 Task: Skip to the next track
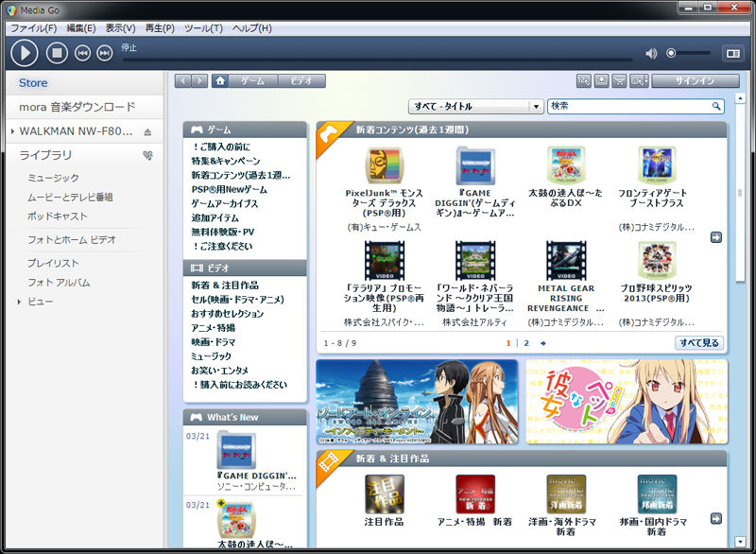pos(105,53)
